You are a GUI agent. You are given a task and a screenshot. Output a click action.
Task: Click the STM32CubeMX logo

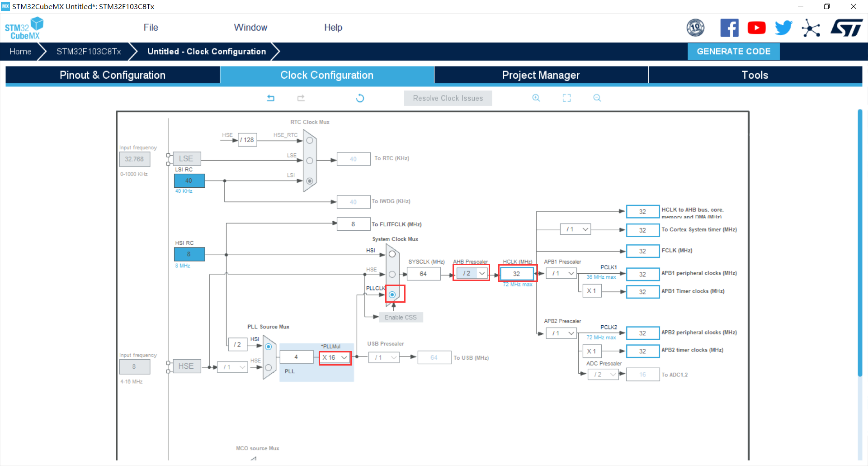[24, 28]
